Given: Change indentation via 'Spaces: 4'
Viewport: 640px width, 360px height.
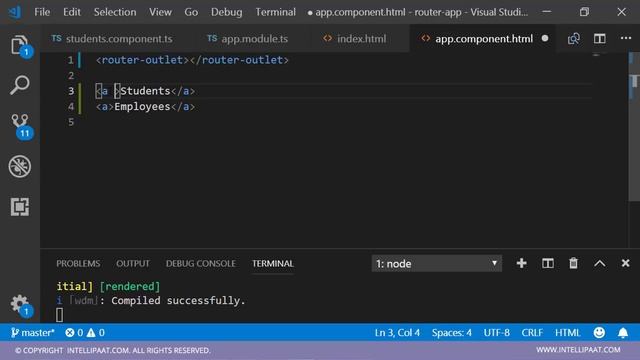Looking at the screenshot, I should pos(452,333).
